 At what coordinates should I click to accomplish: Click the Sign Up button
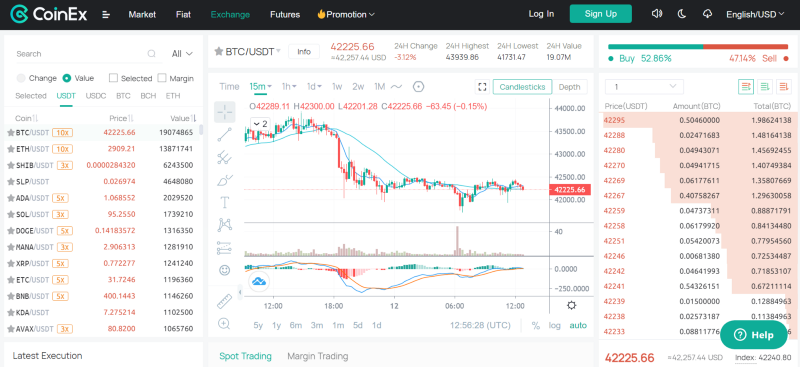pyautogui.click(x=601, y=14)
